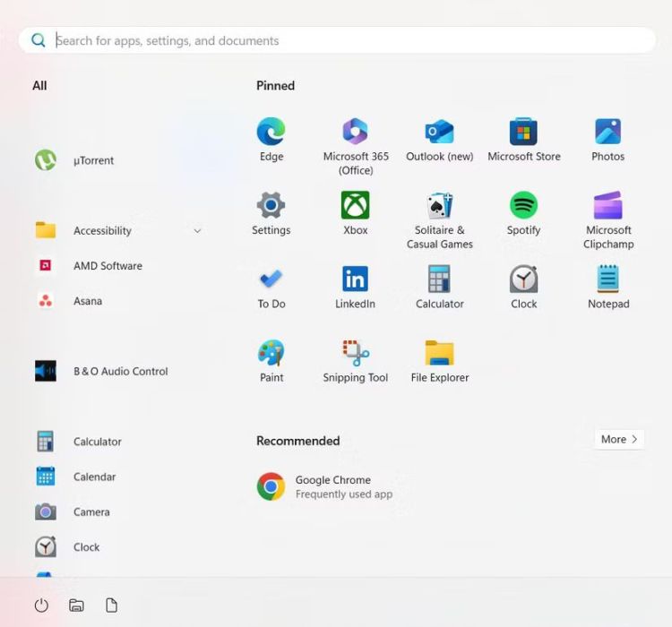Click the More button in Recommended
Viewport: 672px width, 627px height.
619,439
